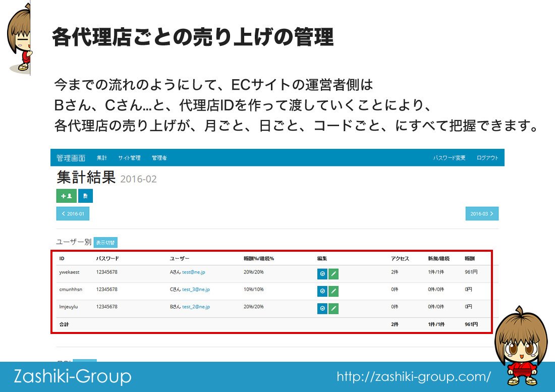Open the サイト管理 menu item
Image resolution: width=555 pixels, height=392 pixels.
pyautogui.click(x=129, y=158)
